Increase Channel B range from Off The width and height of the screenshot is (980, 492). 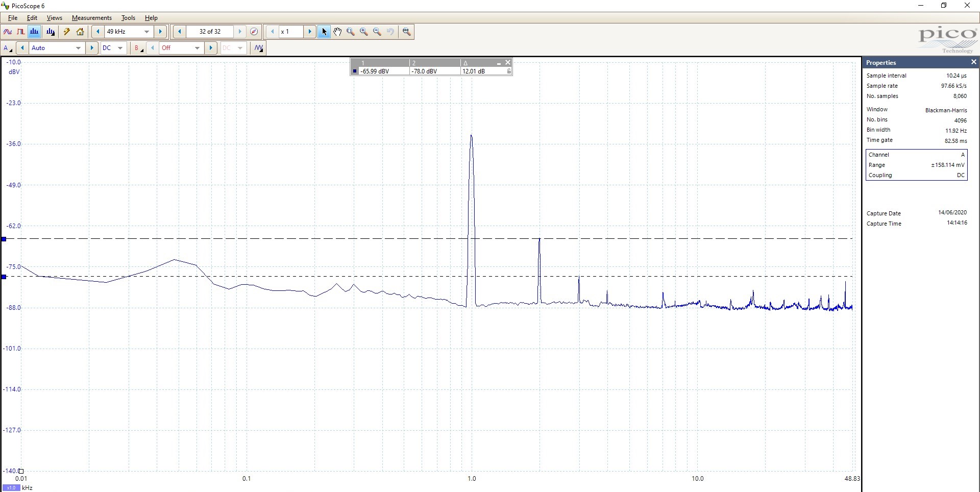pyautogui.click(x=211, y=48)
